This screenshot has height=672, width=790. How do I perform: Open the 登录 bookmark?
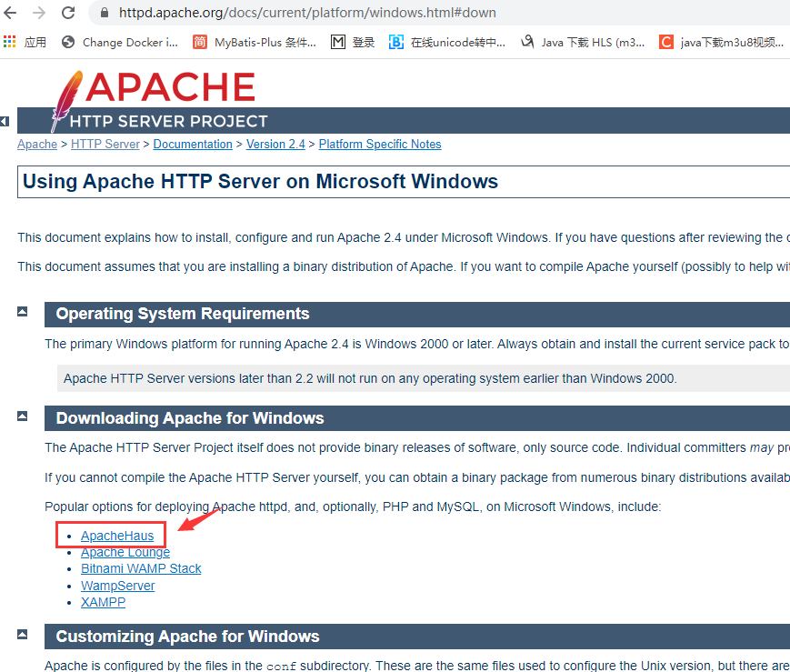pos(353,43)
